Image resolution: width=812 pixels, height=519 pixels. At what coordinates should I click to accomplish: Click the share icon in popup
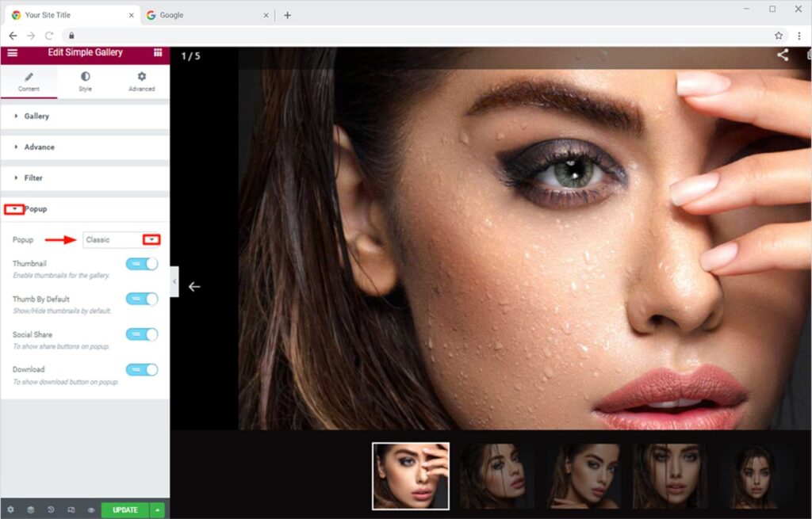pyautogui.click(x=783, y=55)
